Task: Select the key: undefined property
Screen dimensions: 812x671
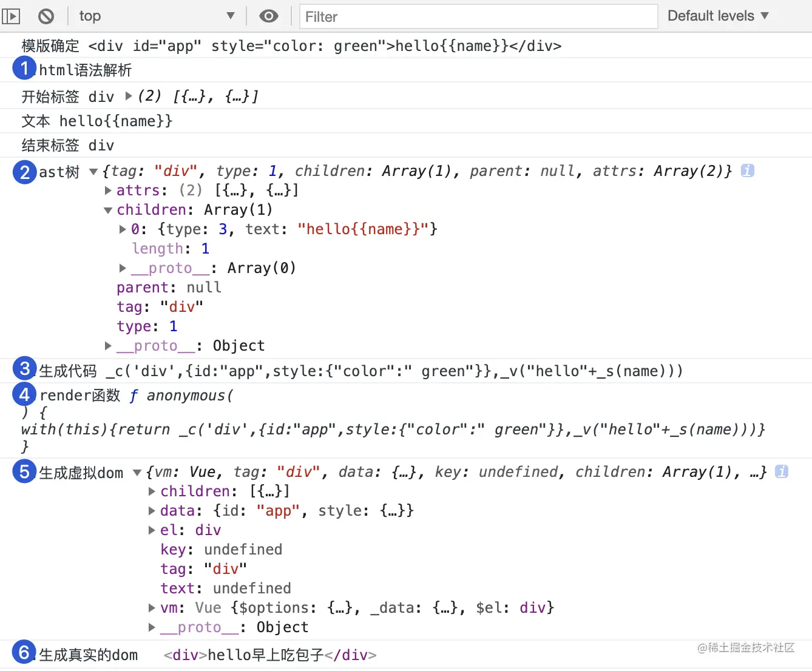Action: (221, 550)
